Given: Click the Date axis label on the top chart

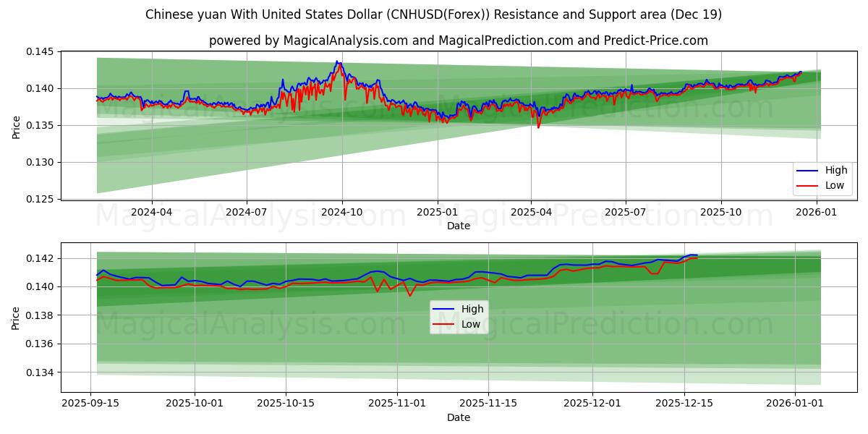Looking at the screenshot, I should [458, 226].
